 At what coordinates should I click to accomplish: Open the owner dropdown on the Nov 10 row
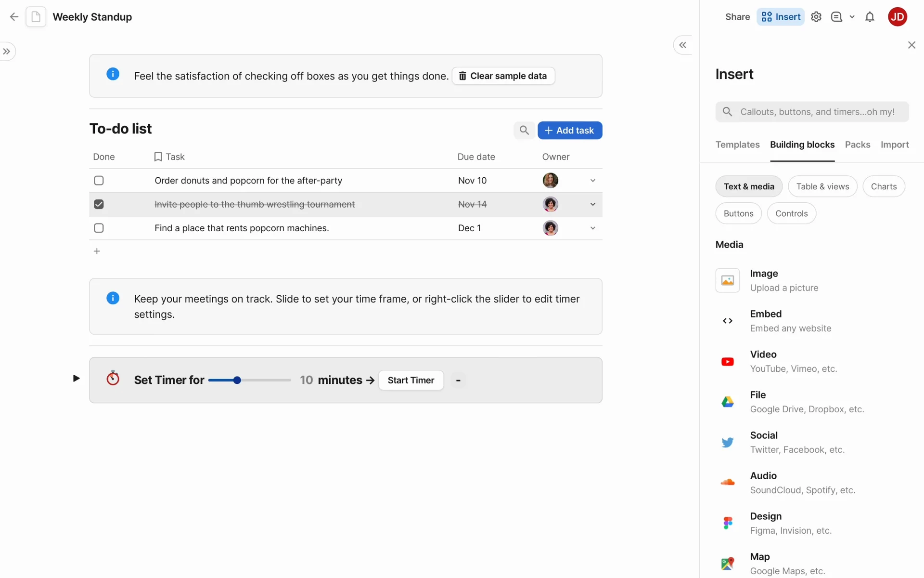[592, 181]
